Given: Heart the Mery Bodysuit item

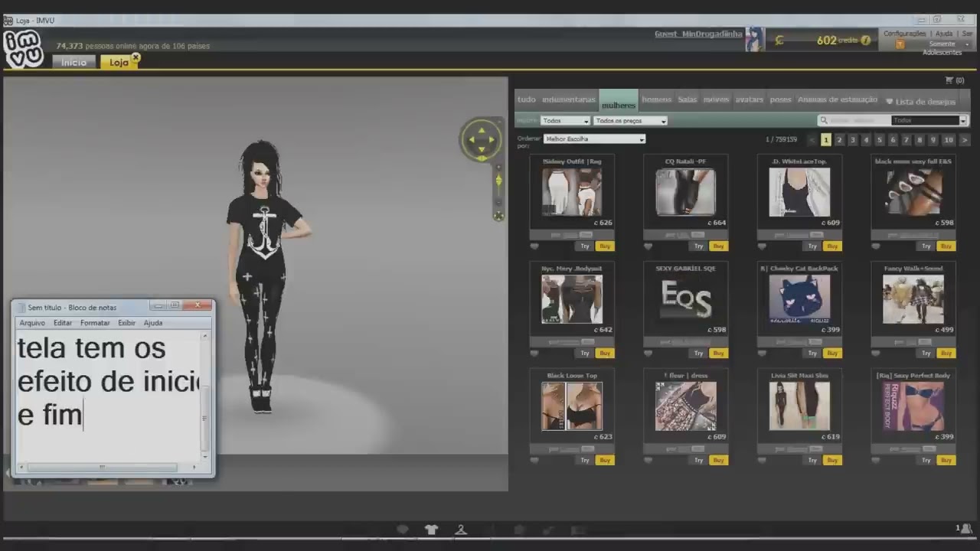Looking at the screenshot, I should (534, 354).
